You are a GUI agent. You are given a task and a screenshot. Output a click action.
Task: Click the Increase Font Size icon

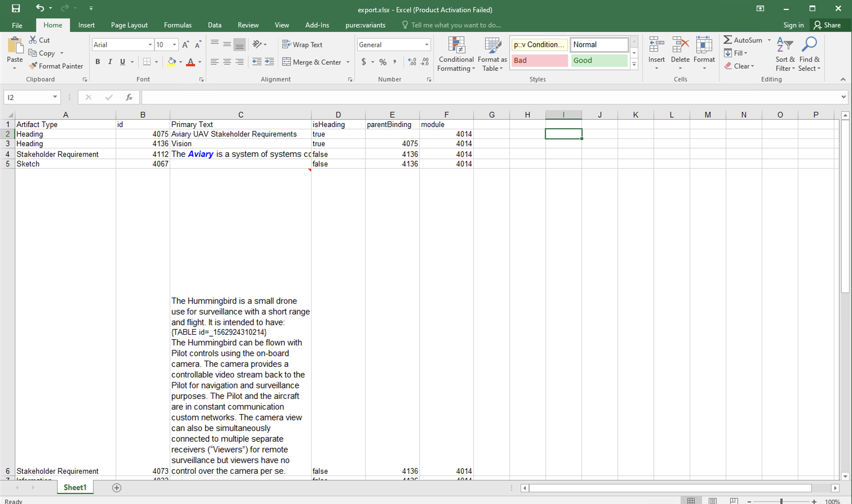(x=186, y=44)
